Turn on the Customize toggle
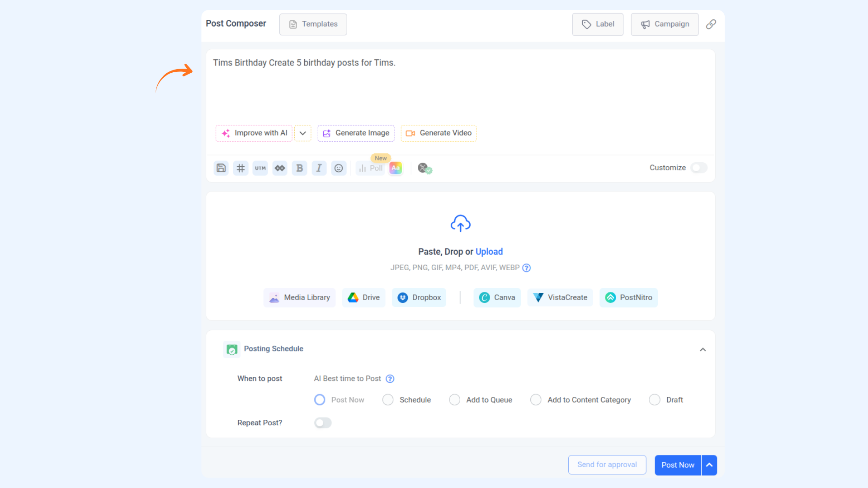Screen dimensions: 868x488 [699, 168]
